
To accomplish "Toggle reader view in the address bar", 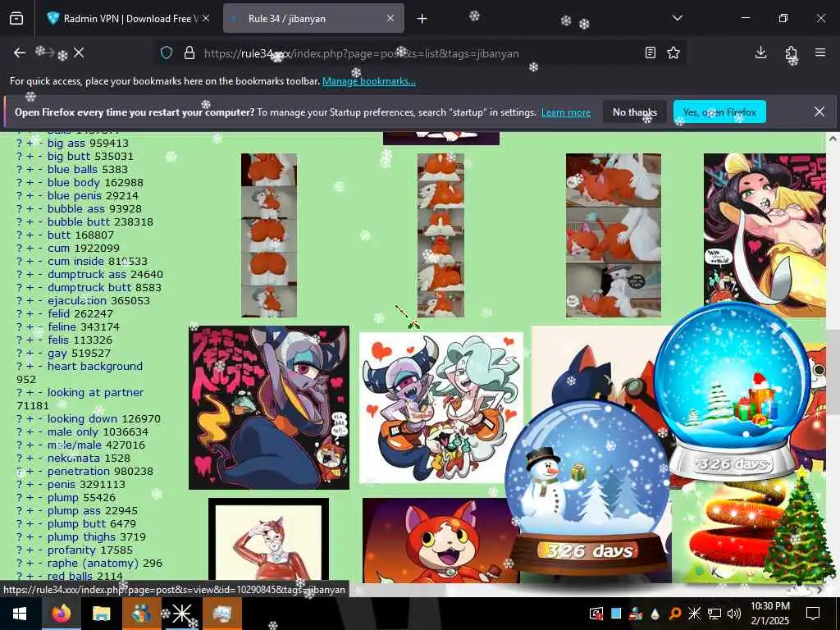I will point(651,52).
